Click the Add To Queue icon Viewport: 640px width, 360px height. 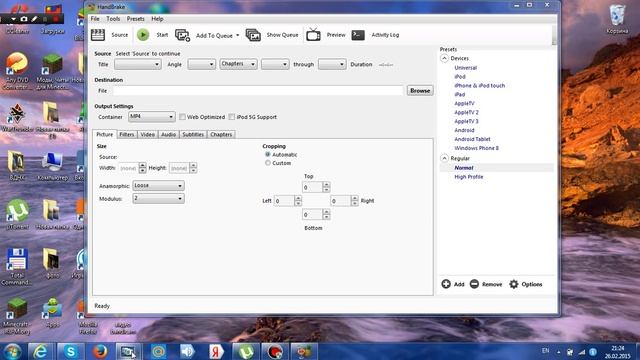point(182,35)
